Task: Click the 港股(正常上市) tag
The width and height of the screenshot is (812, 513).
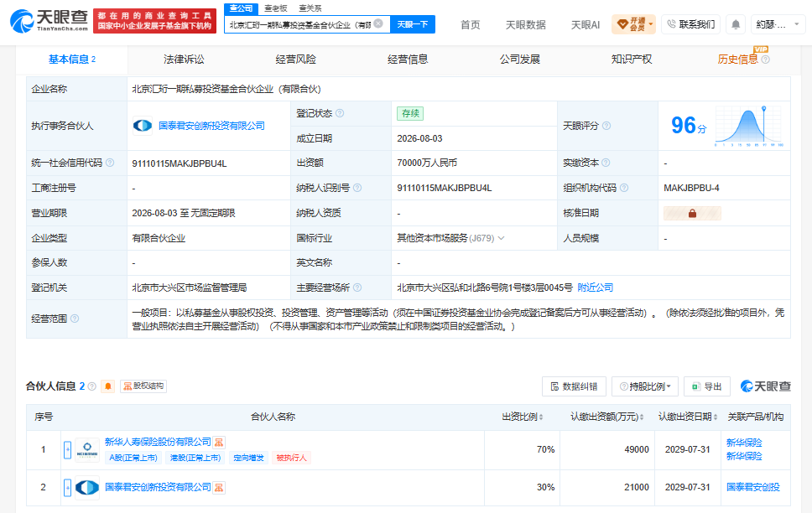Action: (x=195, y=458)
